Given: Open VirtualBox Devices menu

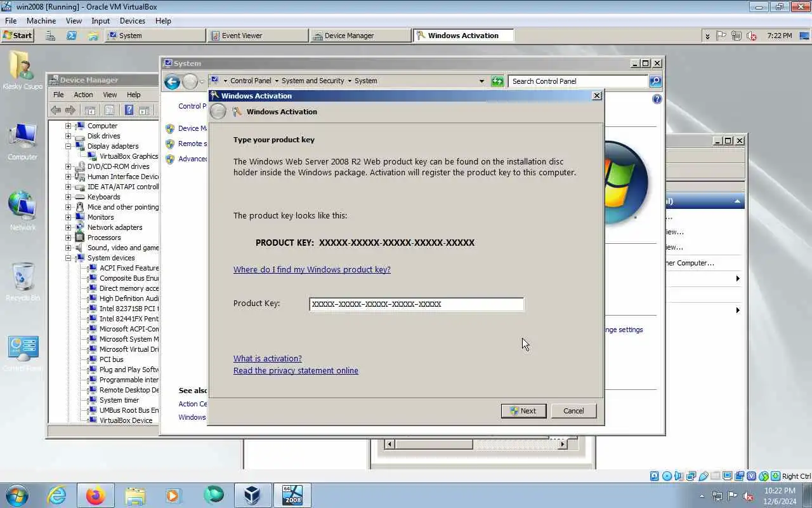Looking at the screenshot, I should 133,21.
